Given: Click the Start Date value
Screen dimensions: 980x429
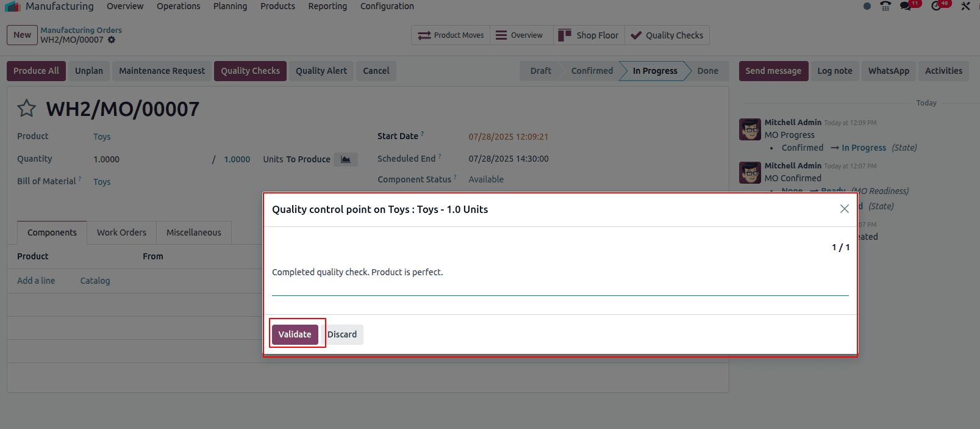Looking at the screenshot, I should coord(509,137).
